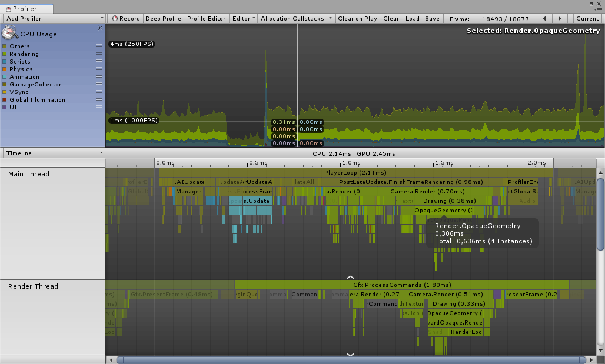Open the Allocation Callstacks dropdown
The width and height of the screenshot is (605, 364).
pyautogui.click(x=295, y=18)
